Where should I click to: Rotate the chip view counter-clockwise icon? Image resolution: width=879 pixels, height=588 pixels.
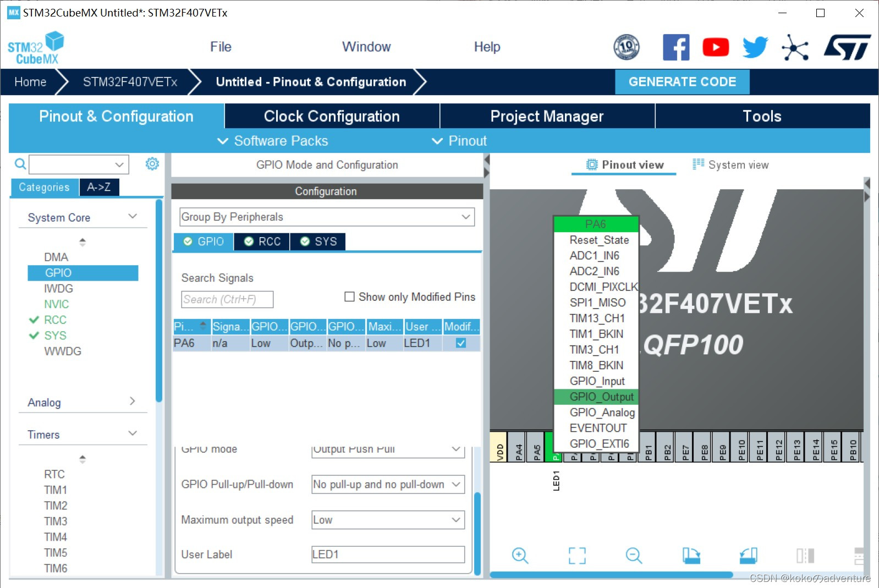(x=749, y=556)
